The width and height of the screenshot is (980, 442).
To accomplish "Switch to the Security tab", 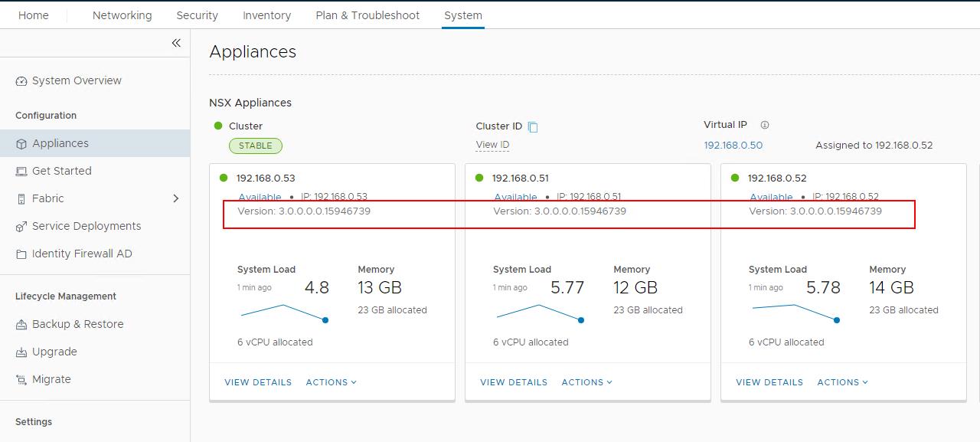I will click(197, 15).
